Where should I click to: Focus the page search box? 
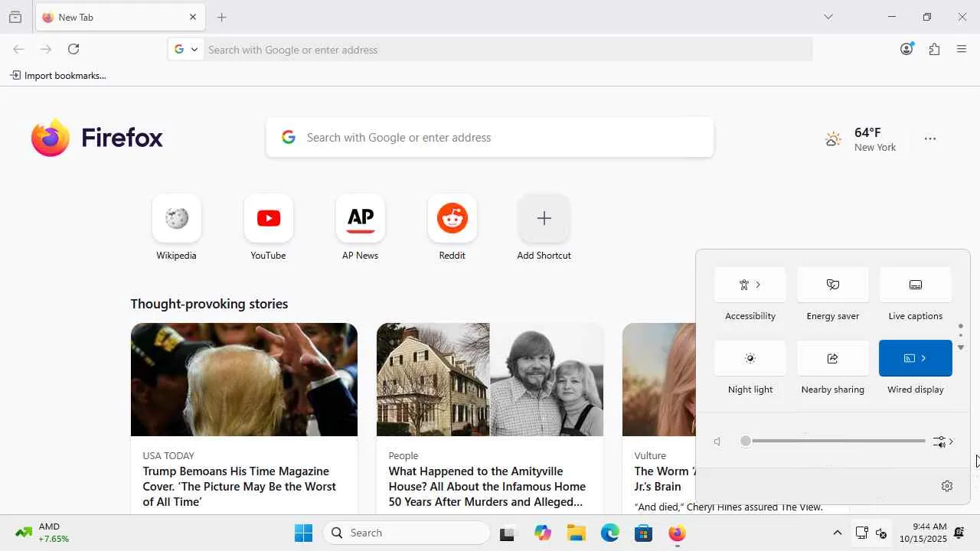pyautogui.click(x=490, y=138)
